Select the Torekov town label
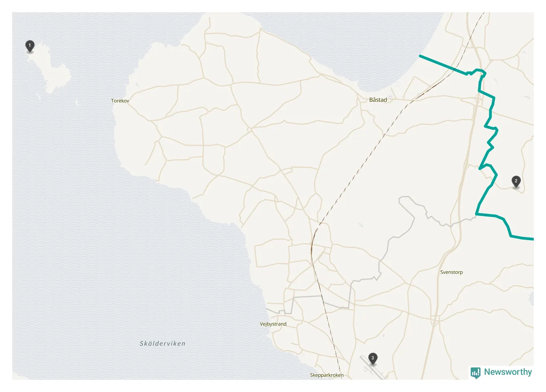The image size is (546, 392). 120,101
